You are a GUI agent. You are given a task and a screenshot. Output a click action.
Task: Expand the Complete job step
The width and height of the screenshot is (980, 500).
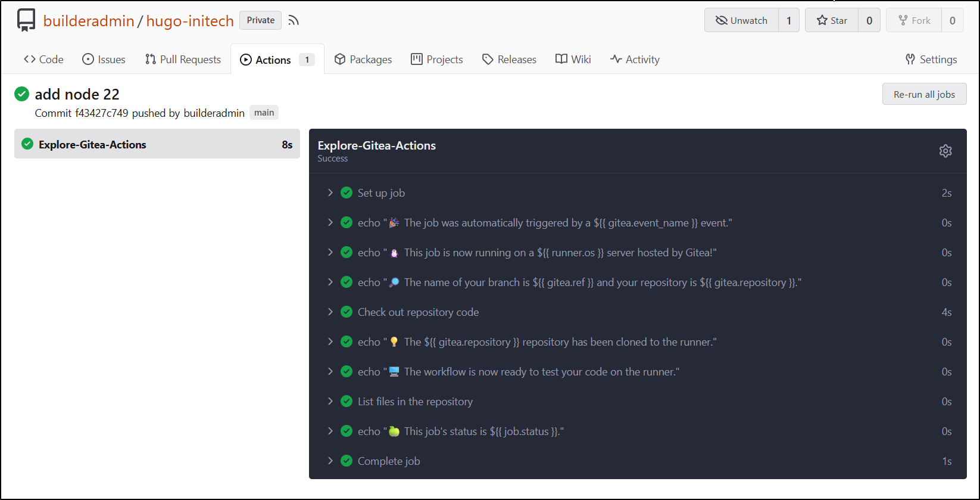330,461
